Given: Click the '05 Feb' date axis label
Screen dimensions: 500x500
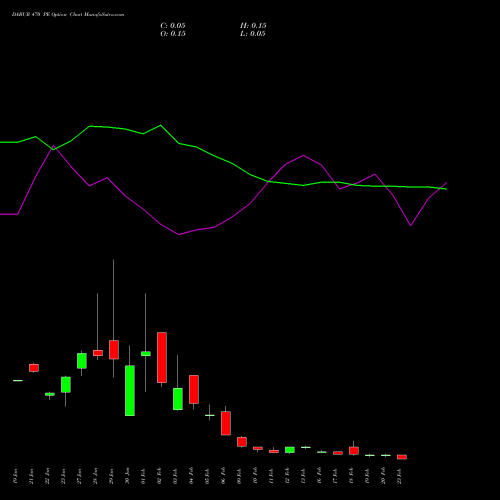Looking at the screenshot, I should pyautogui.click(x=207, y=476).
